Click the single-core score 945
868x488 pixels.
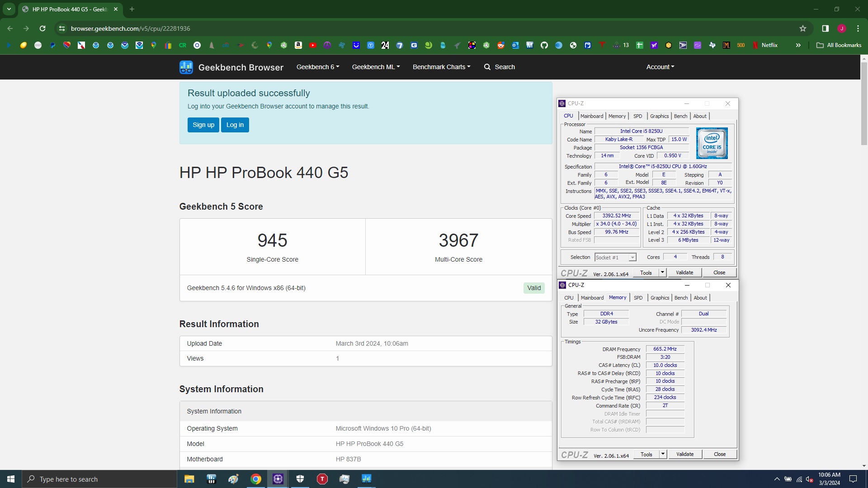(x=273, y=240)
